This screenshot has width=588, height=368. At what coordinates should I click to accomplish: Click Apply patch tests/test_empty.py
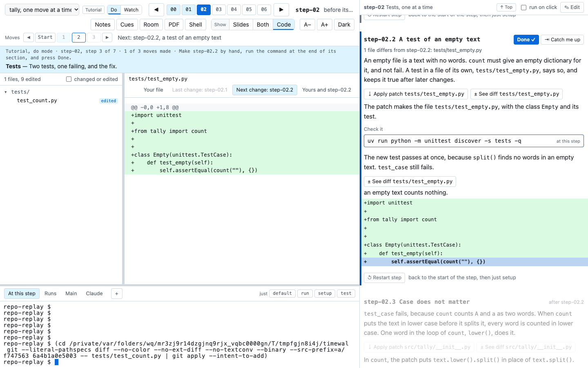[416, 94]
